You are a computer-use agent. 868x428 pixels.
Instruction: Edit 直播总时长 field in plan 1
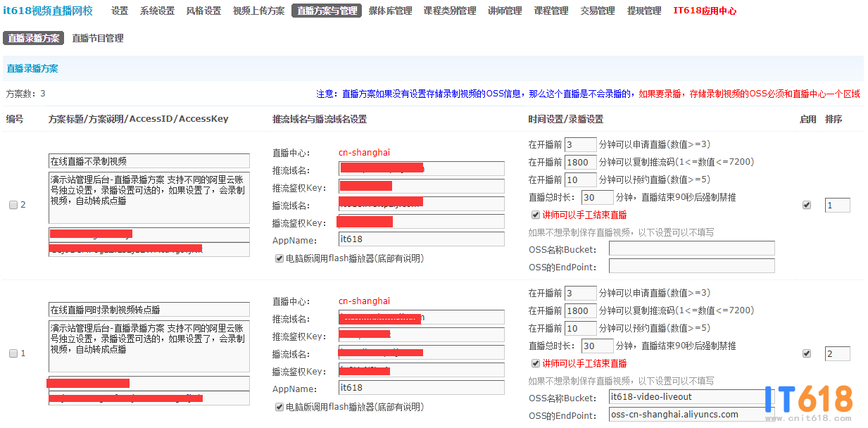598,346
